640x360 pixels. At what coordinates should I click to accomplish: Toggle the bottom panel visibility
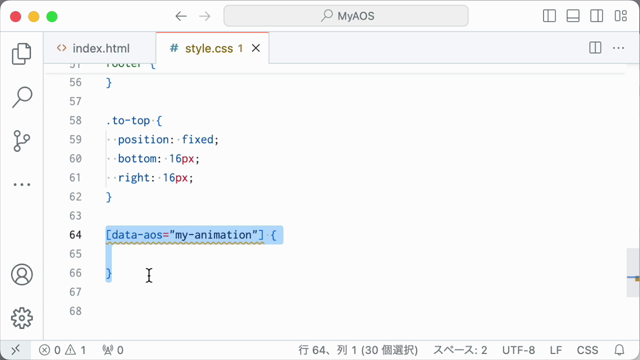[573, 16]
